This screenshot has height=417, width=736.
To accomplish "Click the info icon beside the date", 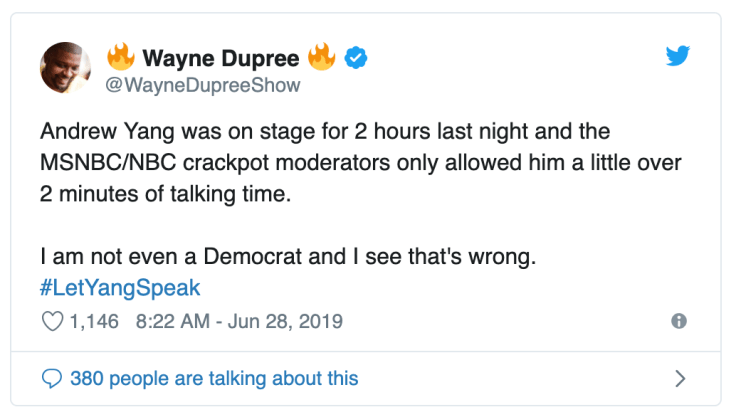I will [x=679, y=321].
